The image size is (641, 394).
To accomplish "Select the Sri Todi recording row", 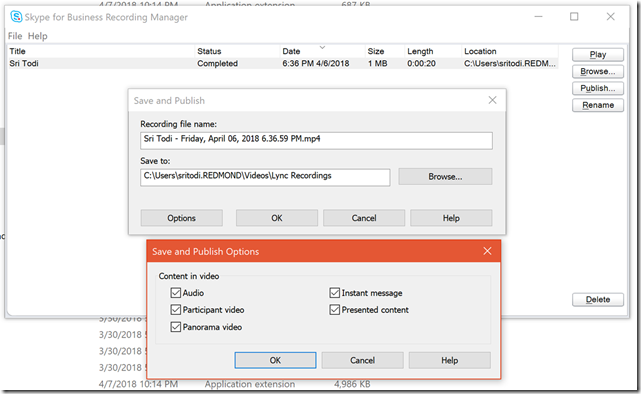I will click(x=283, y=63).
